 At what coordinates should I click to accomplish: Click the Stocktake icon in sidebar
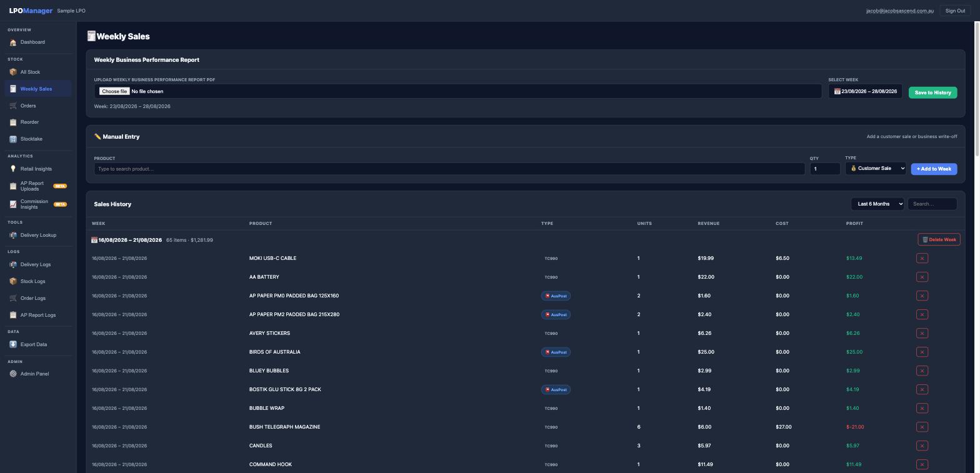pos(13,139)
